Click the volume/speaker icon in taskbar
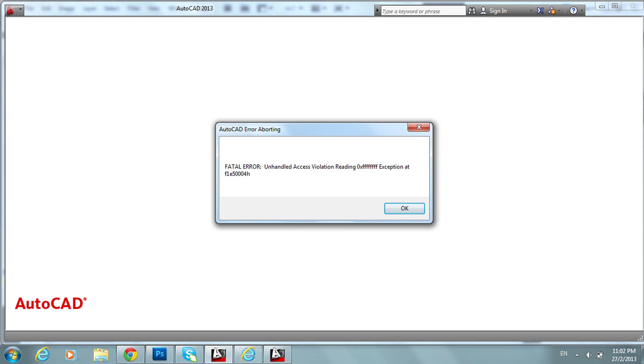 [x=588, y=354]
